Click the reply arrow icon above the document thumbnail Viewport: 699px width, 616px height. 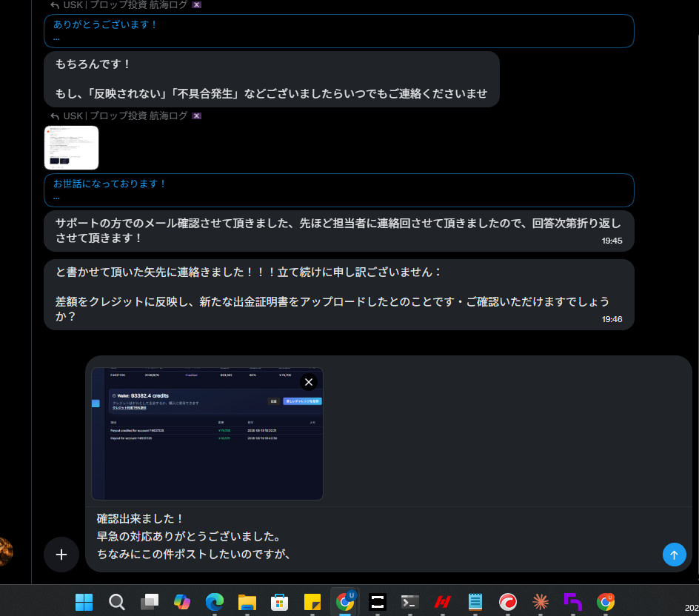[x=55, y=116]
